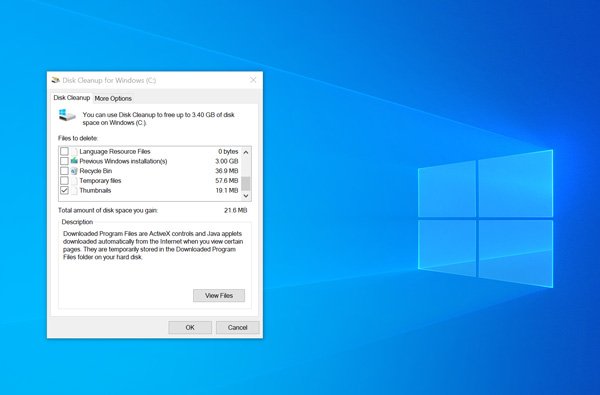The width and height of the screenshot is (600, 395).
Task: Check the Recycle Bin checkbox
Action: (64, 171)
